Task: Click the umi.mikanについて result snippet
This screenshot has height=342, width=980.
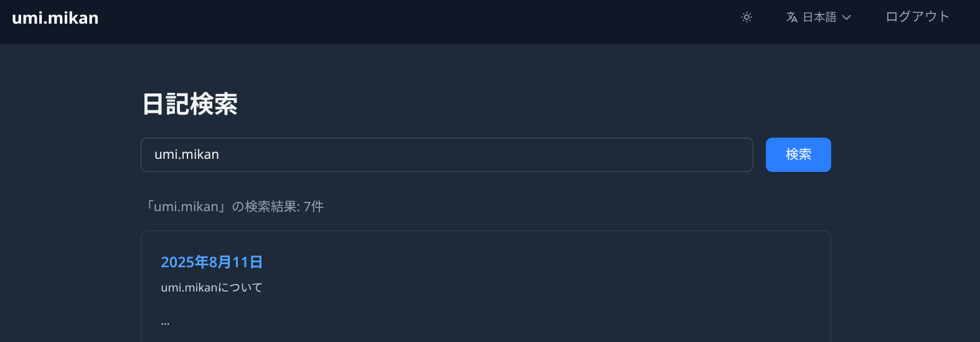Action: point(212,288)
